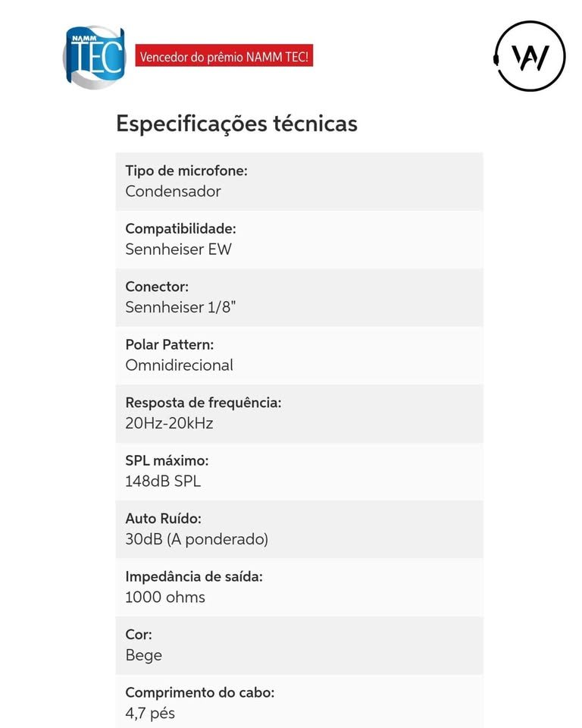This screenshot has width=582, height=728.
Task: Click the 30dB (A ponderado) value
Action: [196, 539]
